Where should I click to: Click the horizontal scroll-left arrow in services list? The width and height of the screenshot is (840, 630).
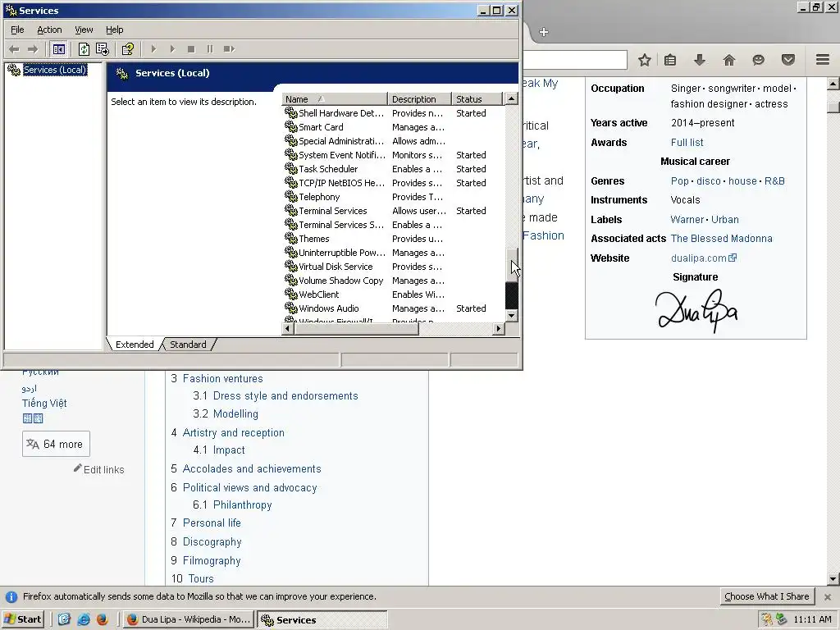coord(288,328)
